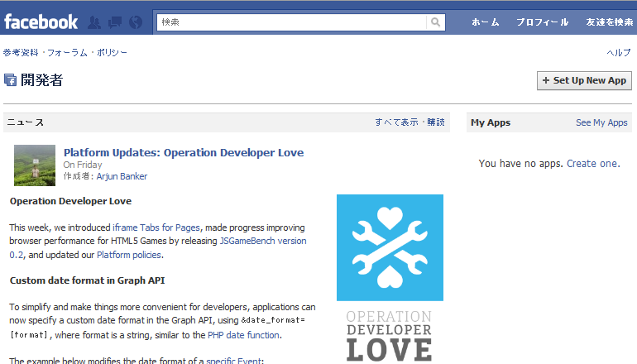637x364 pixels.
Task: Open iframe Tabs for Pages link
Action: coord(156,227)
